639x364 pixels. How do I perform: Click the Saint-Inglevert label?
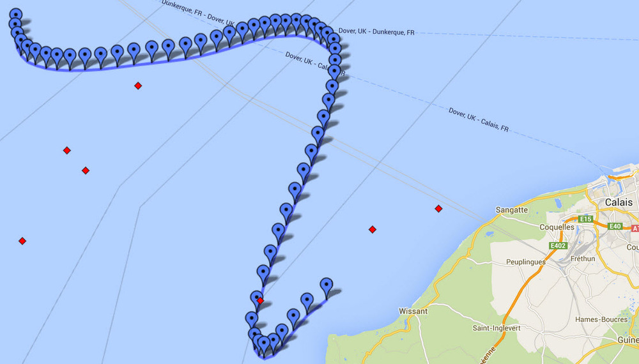[497, 328]
